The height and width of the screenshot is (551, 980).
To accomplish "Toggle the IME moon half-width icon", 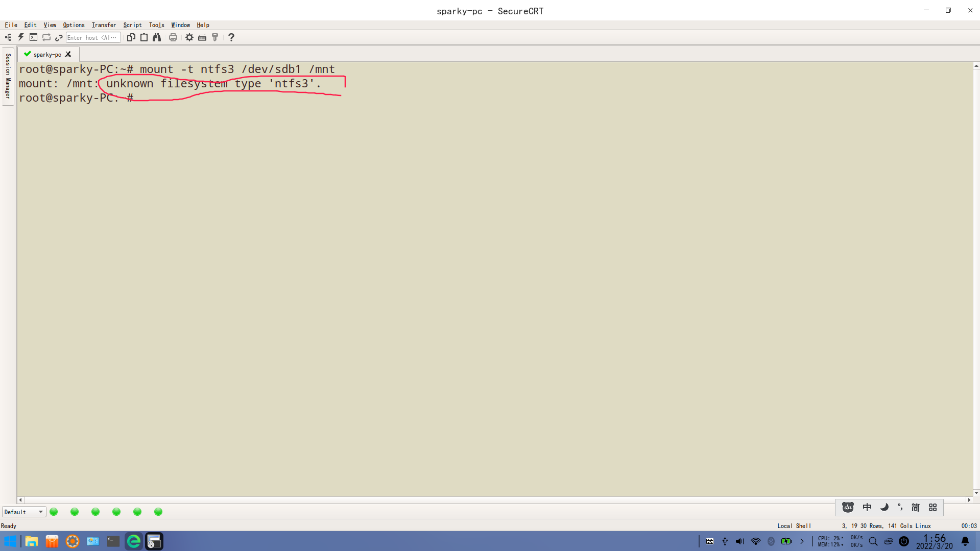I will tap(885, 507).
